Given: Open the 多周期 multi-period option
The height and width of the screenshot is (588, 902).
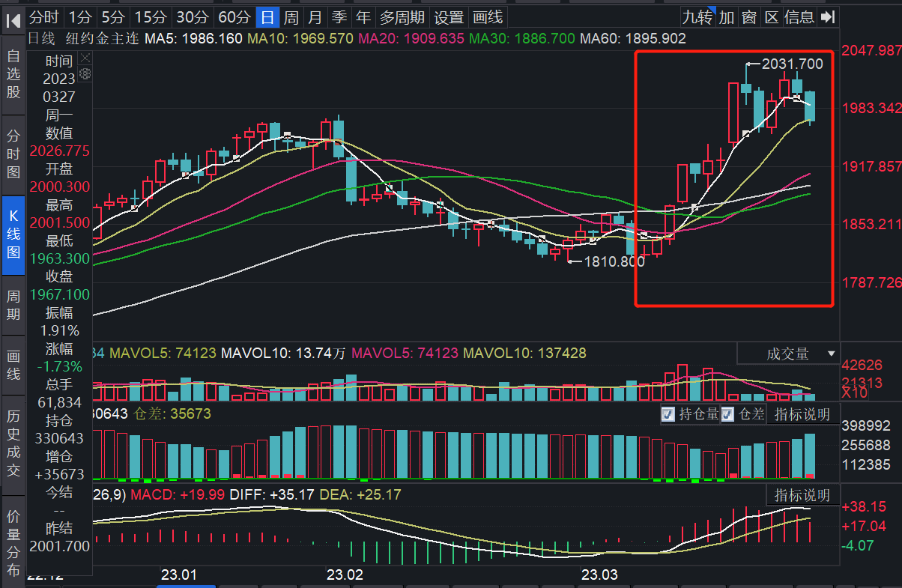Looking at the screenshot, I should (x=402, y=17).
